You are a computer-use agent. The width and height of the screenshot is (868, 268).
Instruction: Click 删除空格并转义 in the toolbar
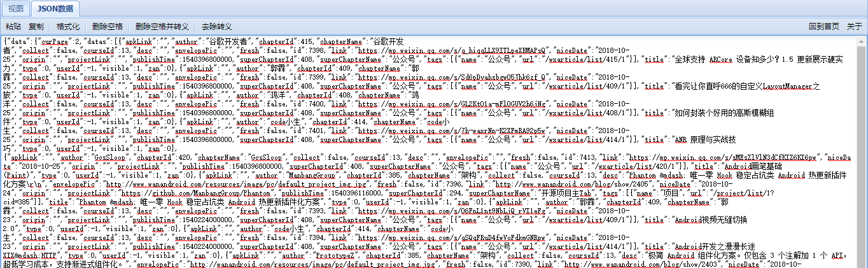tap(162, 27)
